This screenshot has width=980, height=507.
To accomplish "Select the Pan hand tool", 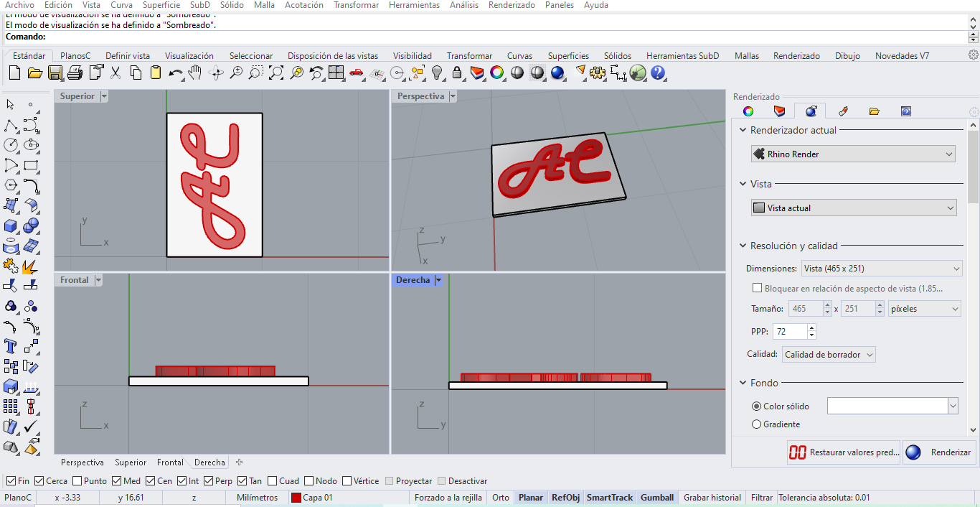I will point(195,73).
